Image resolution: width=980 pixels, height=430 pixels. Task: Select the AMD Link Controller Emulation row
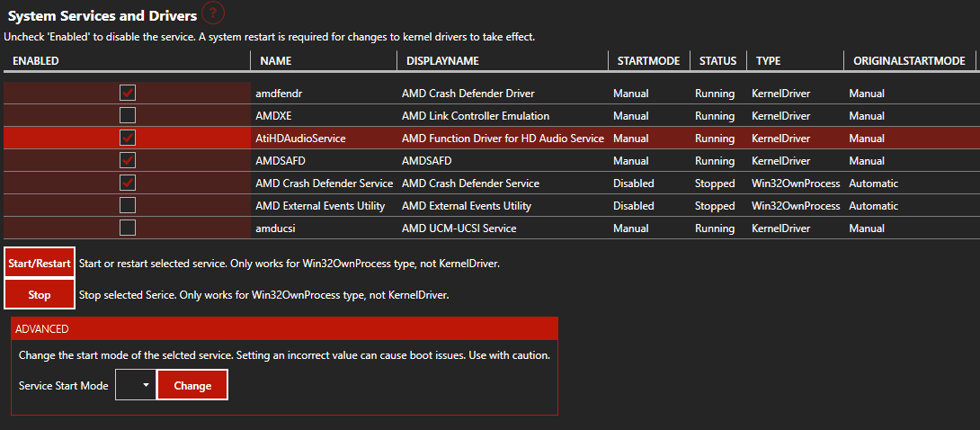point(489,116)
